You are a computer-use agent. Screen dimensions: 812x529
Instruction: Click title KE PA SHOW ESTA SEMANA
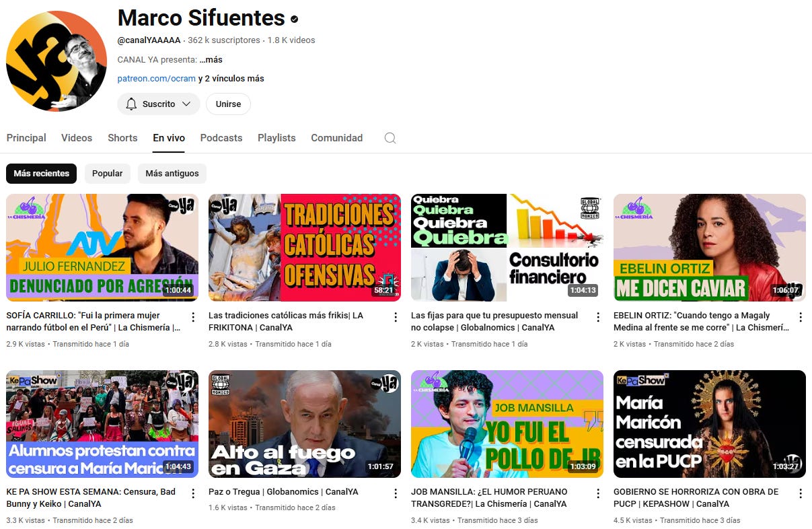90,498
